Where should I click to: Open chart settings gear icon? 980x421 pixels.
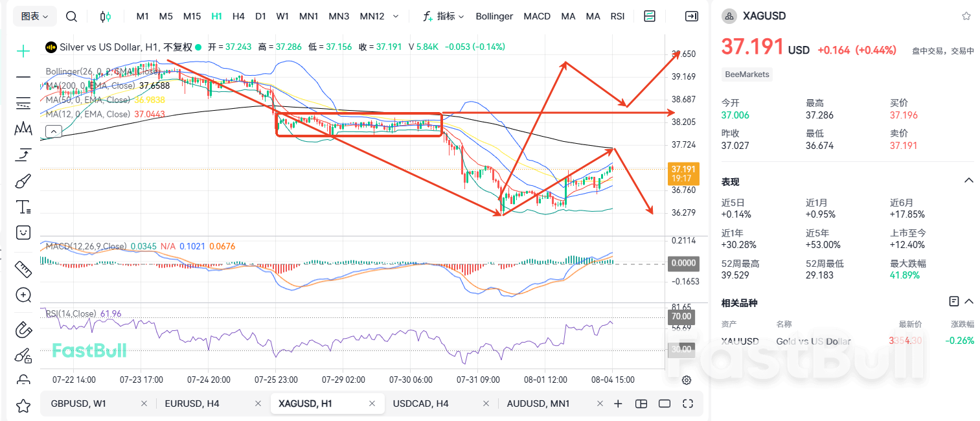687,380
